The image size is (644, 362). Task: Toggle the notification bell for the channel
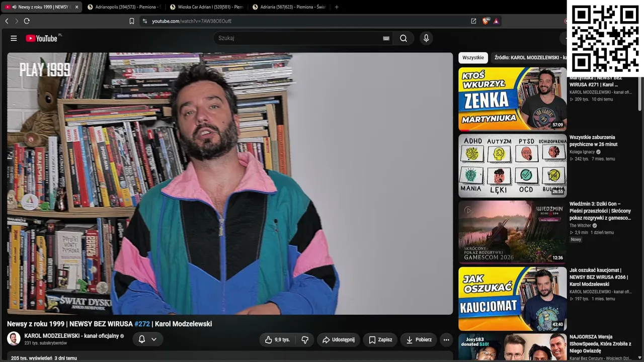pos(142,339)
